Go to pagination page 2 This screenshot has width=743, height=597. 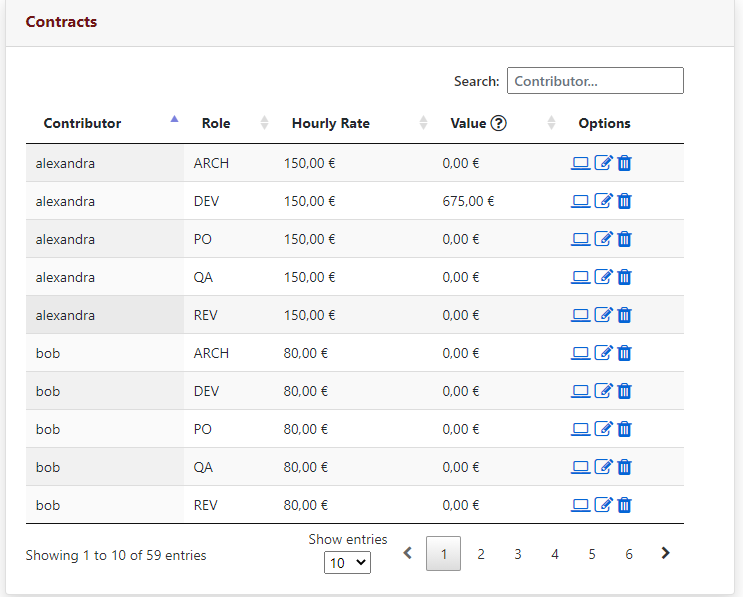click(x=481, y=553)
